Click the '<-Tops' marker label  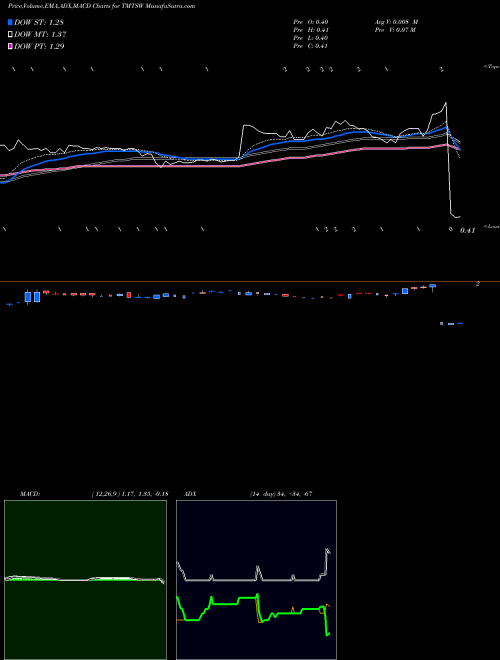[x=491, y=67]
